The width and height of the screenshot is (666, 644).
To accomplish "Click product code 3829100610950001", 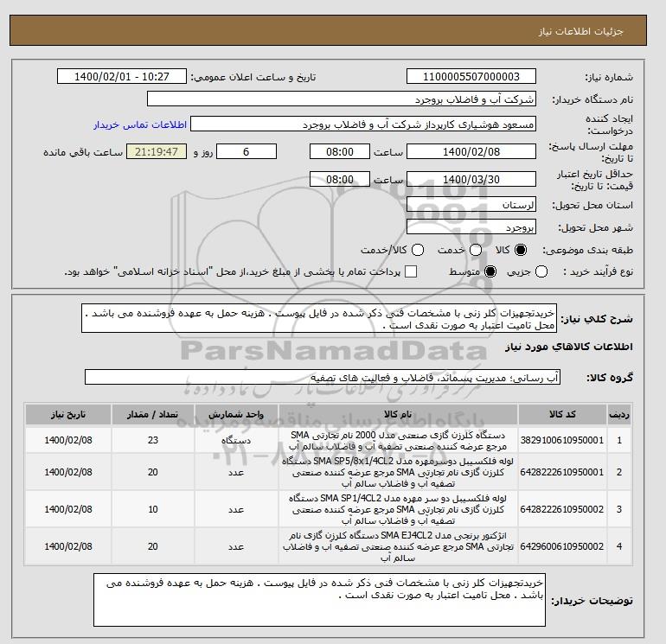I will point(562,440).
